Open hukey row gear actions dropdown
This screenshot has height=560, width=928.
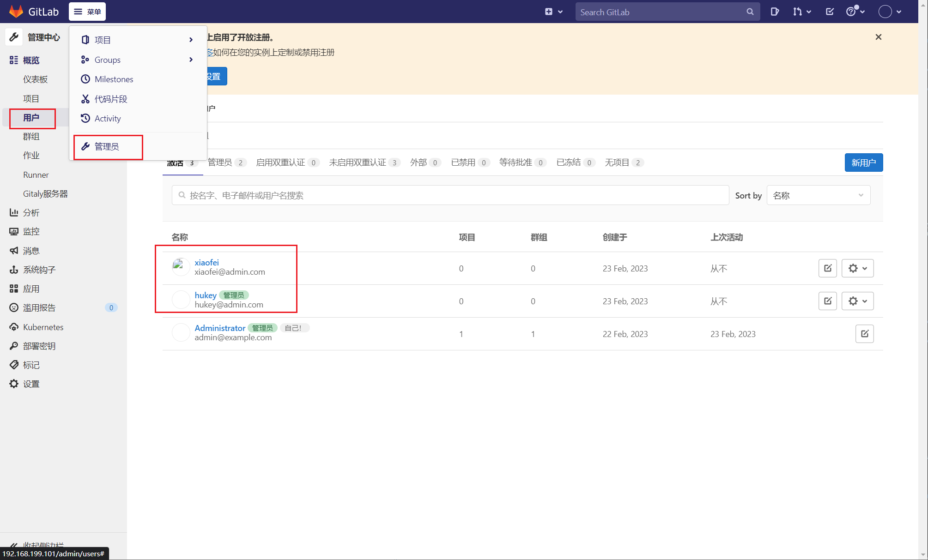[858, 301]
